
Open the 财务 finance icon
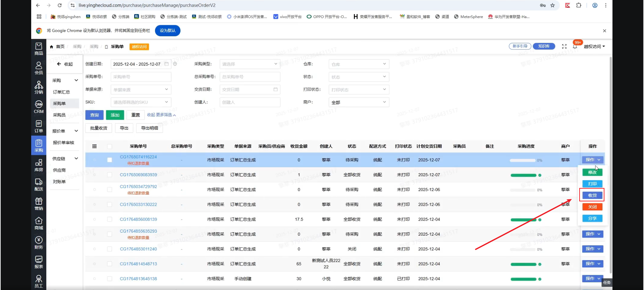39,242
